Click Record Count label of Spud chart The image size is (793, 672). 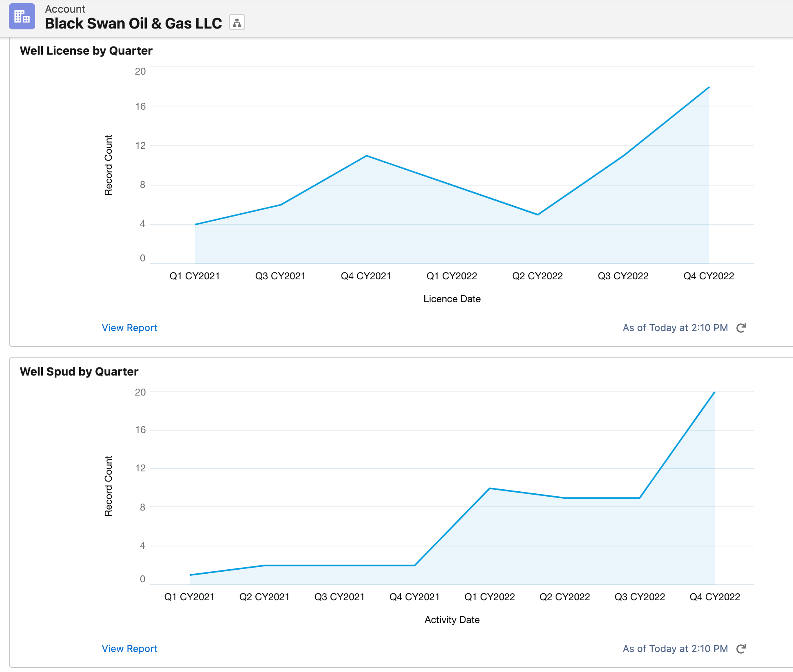click(x=108, y=486)
